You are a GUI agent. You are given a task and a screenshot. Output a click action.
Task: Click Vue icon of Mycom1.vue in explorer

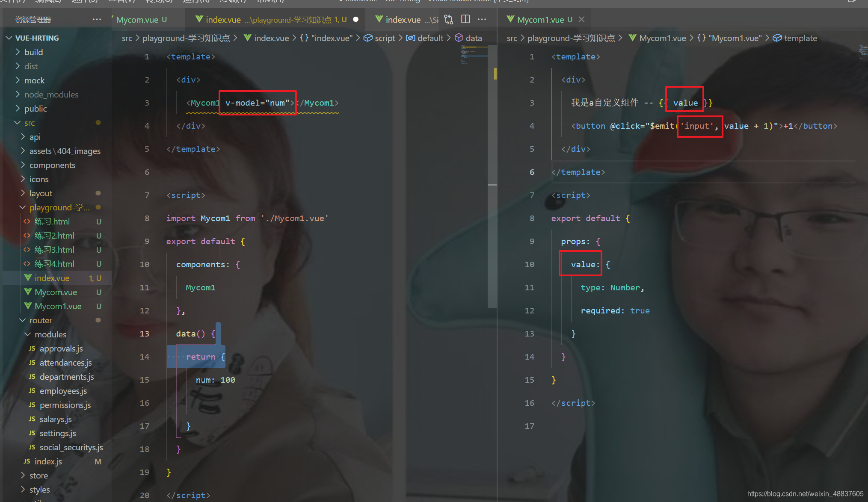pyautogui.click(x=28, y=306)
